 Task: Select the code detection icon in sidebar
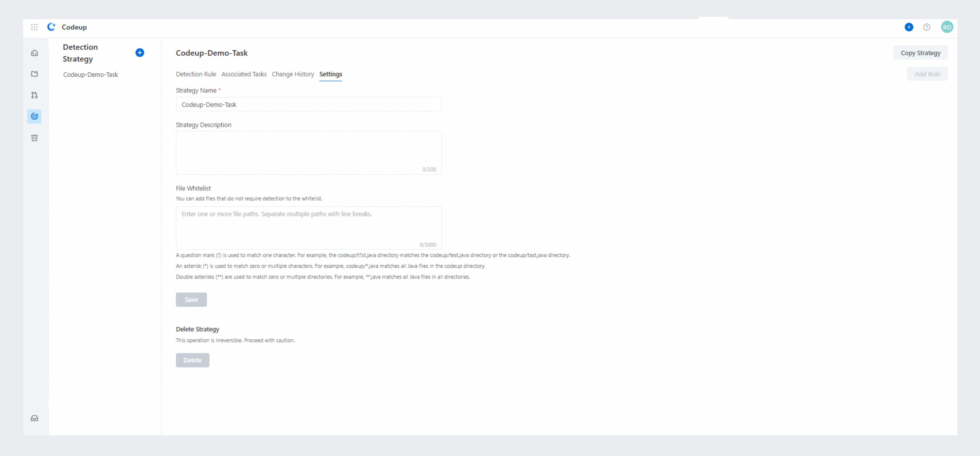click(34, 116)
